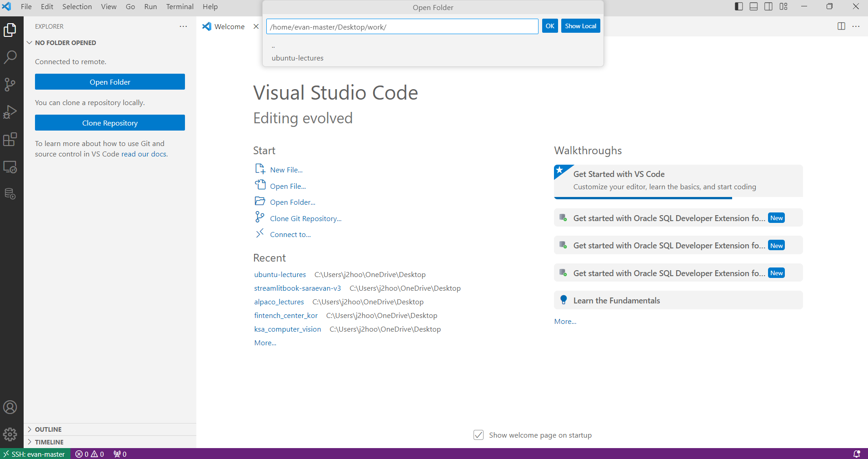Expand the OUTLINE section

(x=110, y=429)
